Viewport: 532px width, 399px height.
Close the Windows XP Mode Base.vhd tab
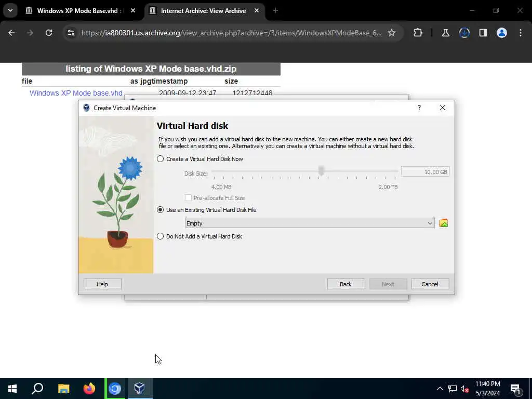pyautogui.click(x=133, y=11)
